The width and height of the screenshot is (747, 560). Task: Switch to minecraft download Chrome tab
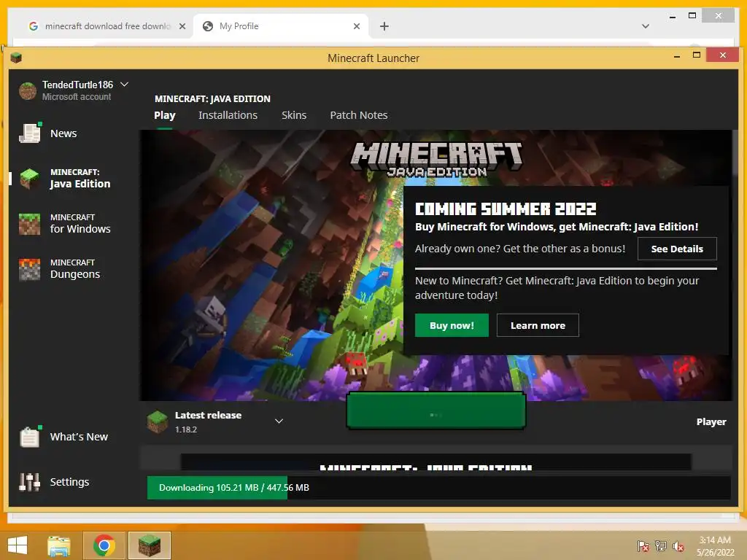tap(107, 26)
